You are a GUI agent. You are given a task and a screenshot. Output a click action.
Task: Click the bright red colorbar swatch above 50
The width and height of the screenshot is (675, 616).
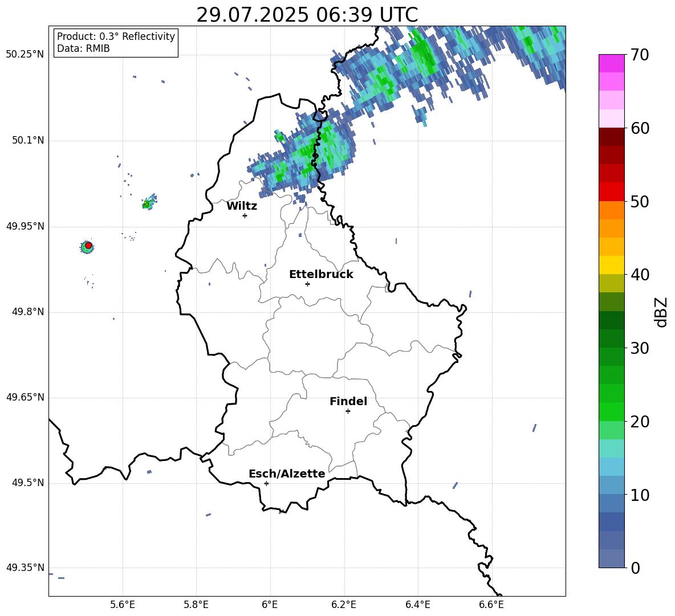point(611,192)
